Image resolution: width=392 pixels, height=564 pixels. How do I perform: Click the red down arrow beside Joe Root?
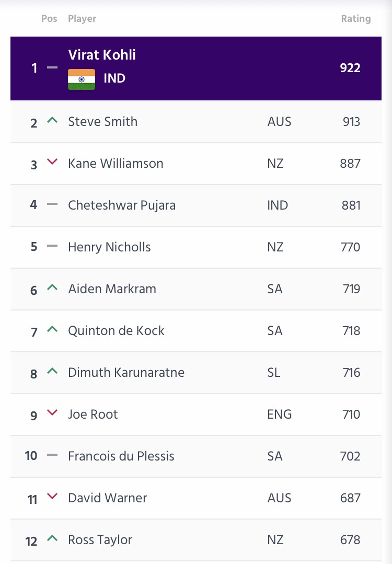[x=52, y=412]
